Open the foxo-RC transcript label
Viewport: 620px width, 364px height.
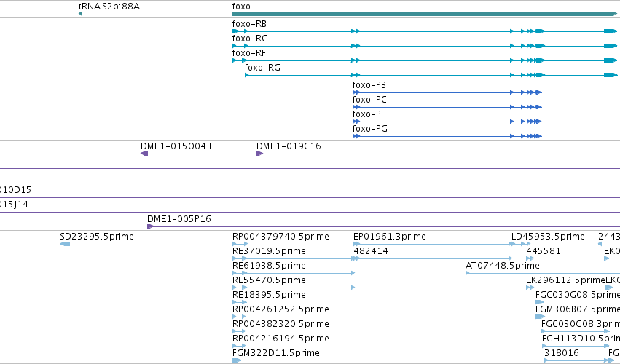pyautogui.click(x=249, y=39)
